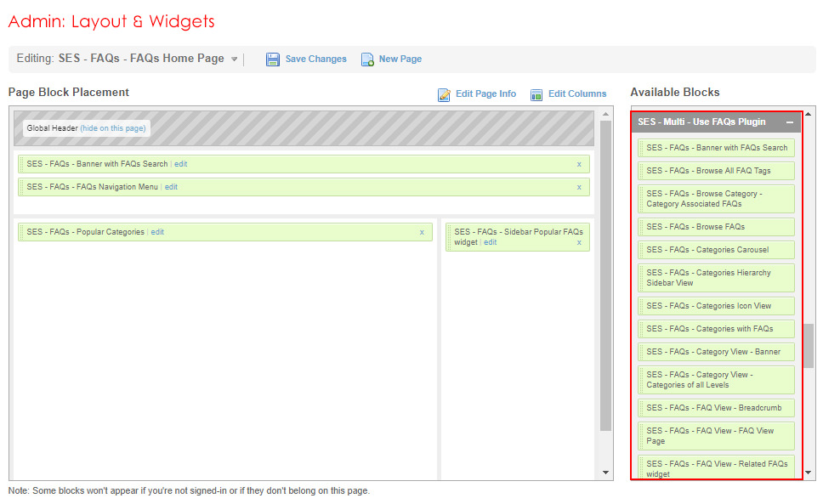This screenshot has width=823, height=504.
Task: Select the FAQ View - Breadcrumb block
Action: coord(716,408)
